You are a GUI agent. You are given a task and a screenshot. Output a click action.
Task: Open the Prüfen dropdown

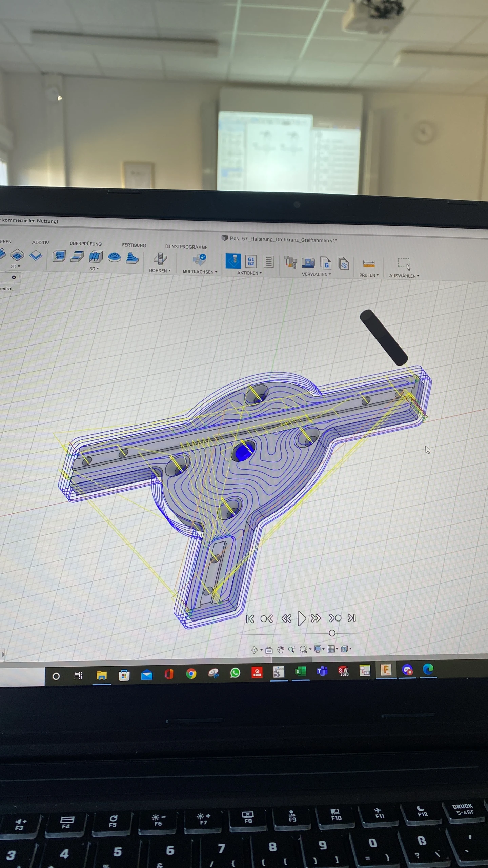tap(369, 275)
